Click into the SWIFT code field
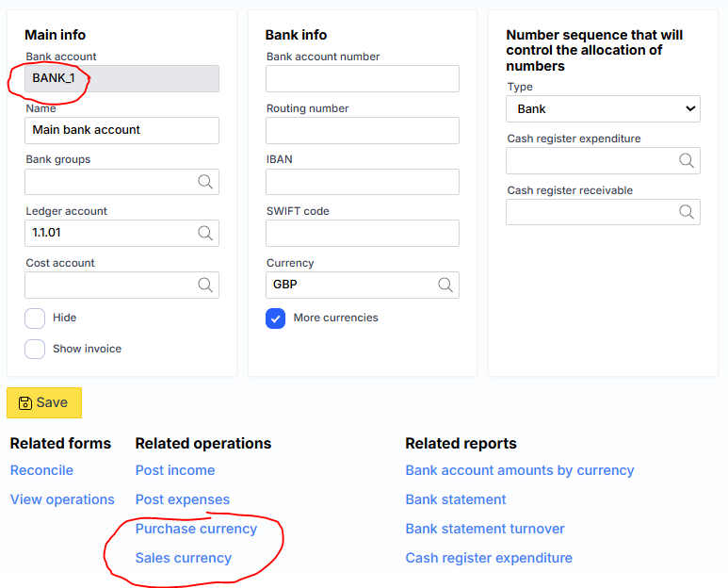Screen dimensions: 728x588 point(363,234)
